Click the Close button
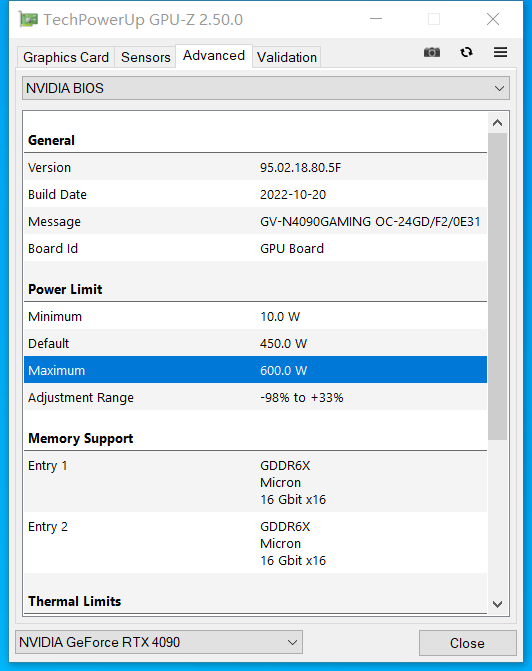532x671 pixels. [467, 643]
